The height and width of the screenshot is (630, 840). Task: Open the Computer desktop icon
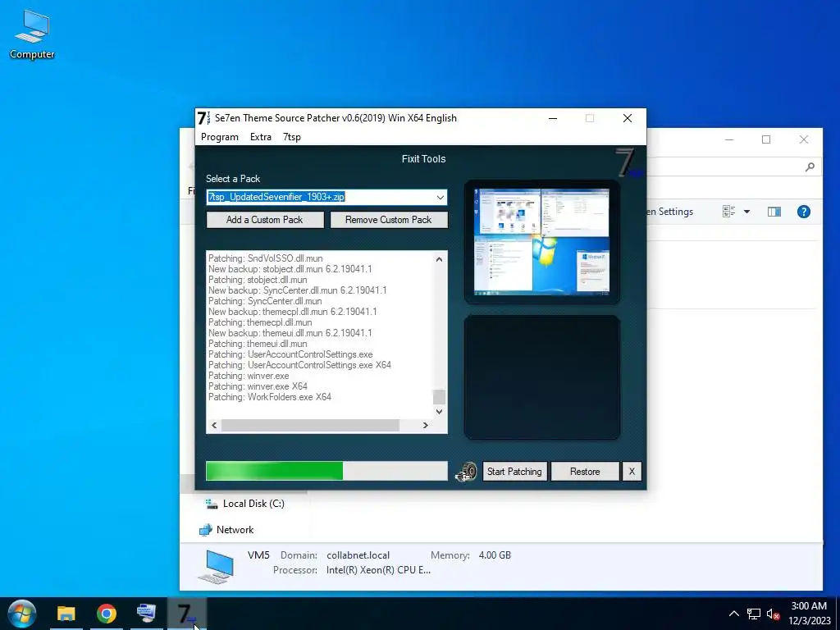[x=32, y=34]
